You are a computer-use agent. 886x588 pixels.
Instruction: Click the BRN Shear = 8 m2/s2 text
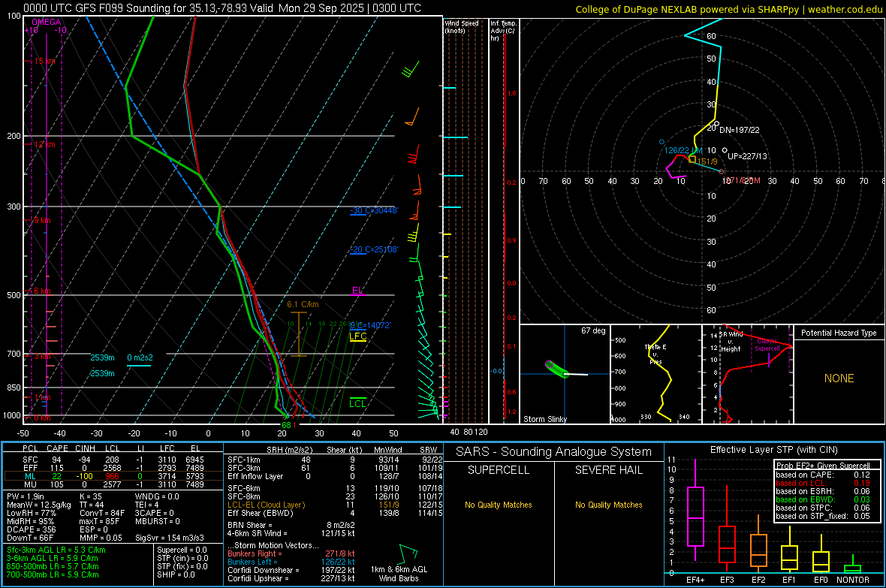click(291, 525)
